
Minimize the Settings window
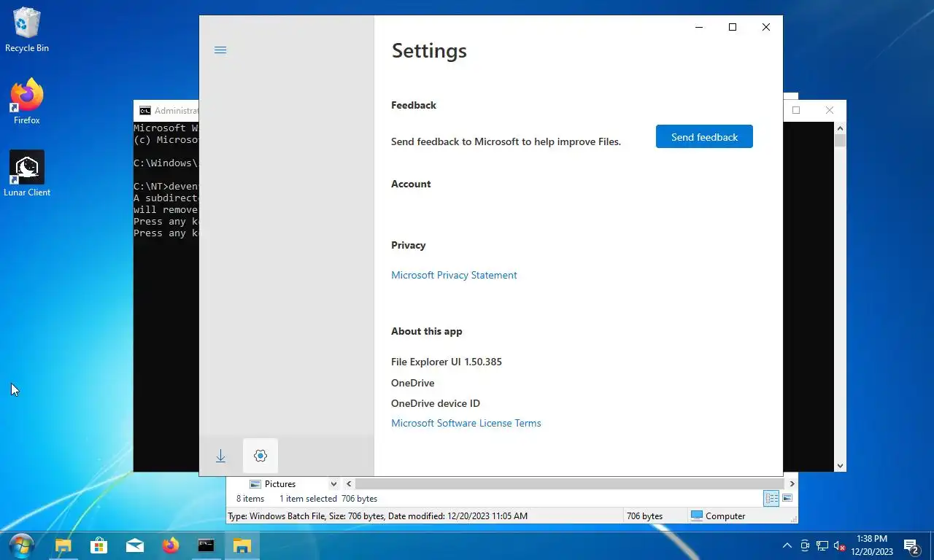[x=699, y=27]
